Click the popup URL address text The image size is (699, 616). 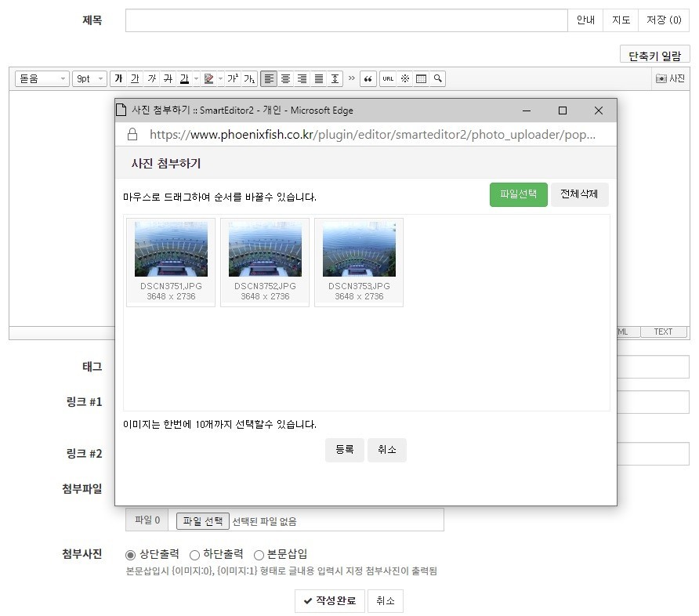[372, 135]
